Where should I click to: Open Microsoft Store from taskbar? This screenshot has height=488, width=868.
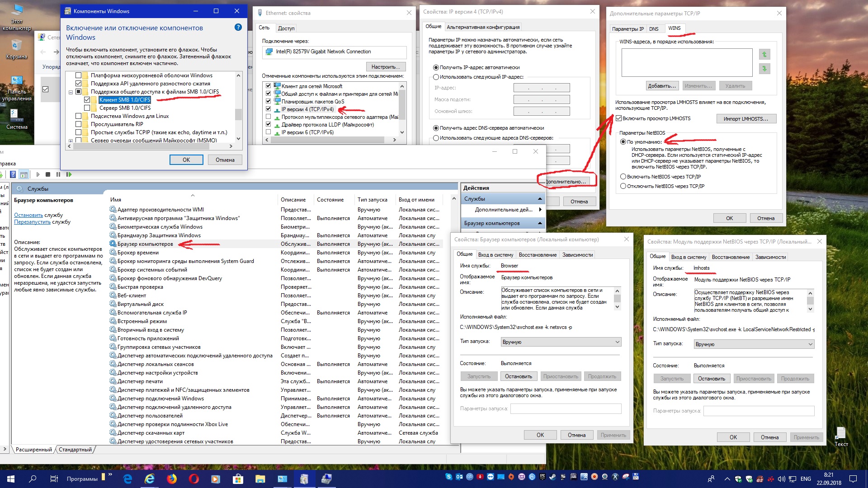(x=238, y=479)
